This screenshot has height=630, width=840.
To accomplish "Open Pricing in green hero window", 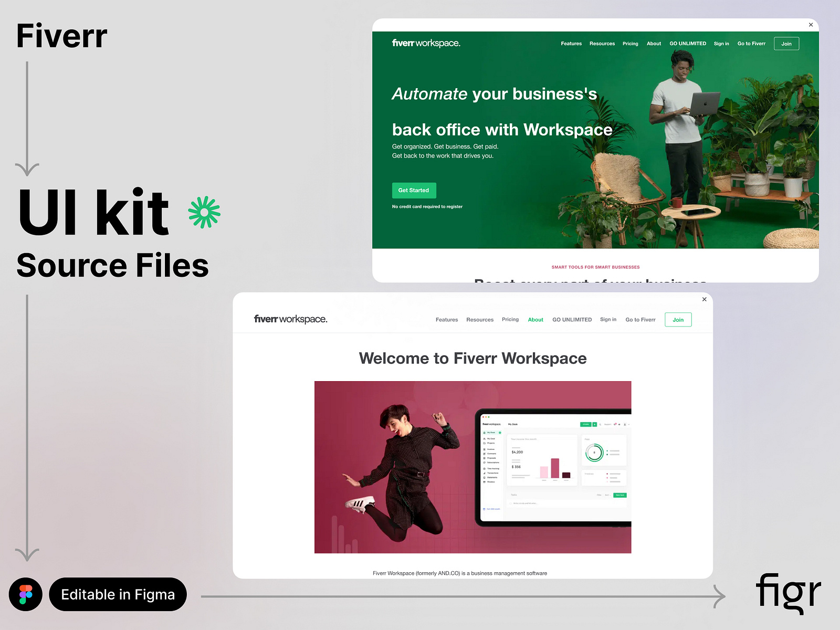I will 631,44.
